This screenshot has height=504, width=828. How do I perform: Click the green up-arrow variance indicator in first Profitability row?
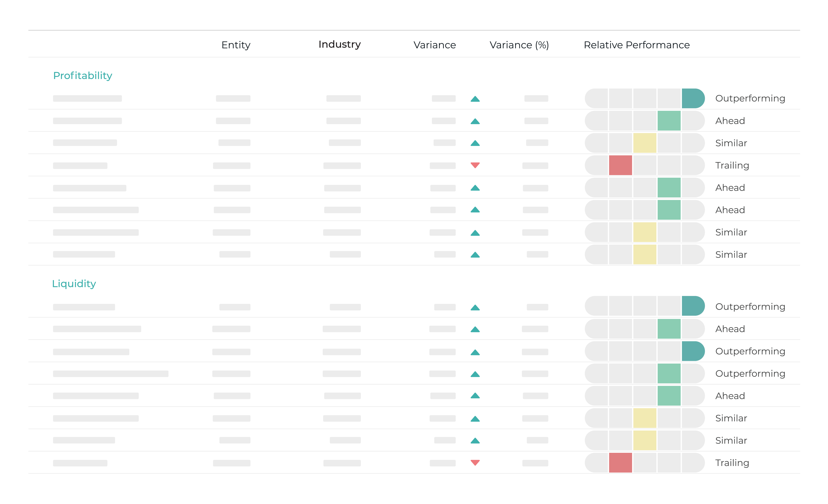pos(475,99)
